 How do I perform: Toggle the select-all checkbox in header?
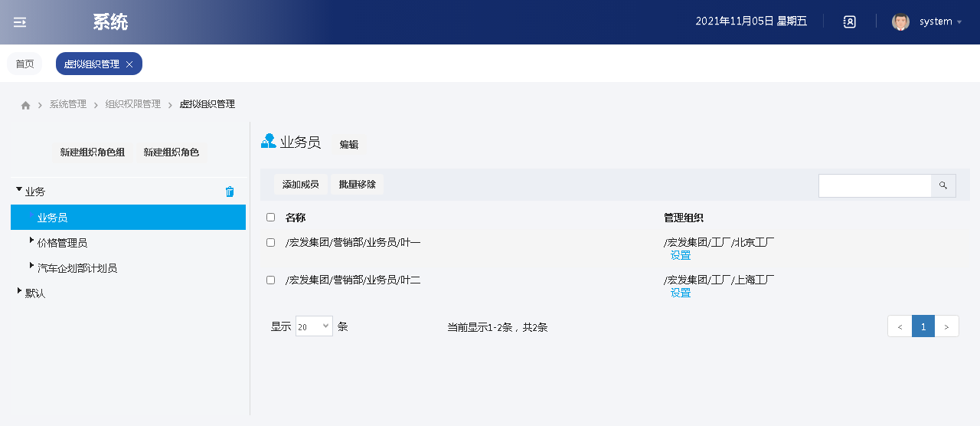click(x=270, y=218)
